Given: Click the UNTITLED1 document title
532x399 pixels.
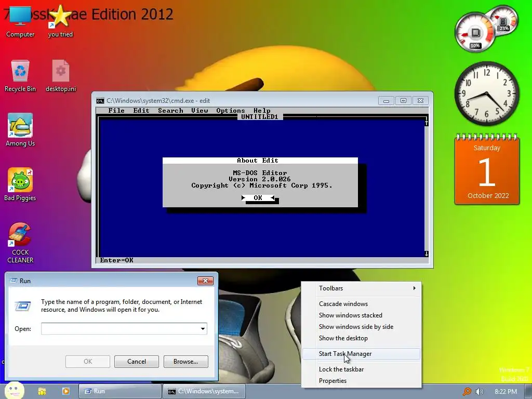Looking at the screenshot, I should click(x=260, y=117).
